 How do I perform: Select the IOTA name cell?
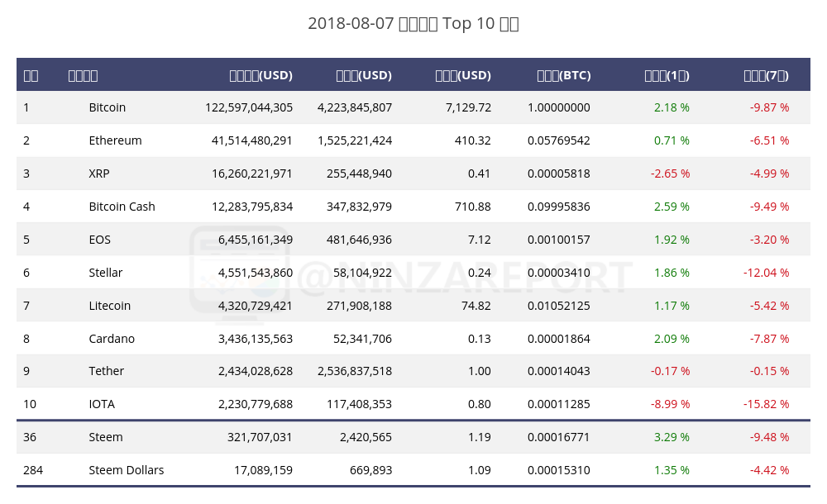click(x=102, y=404)
